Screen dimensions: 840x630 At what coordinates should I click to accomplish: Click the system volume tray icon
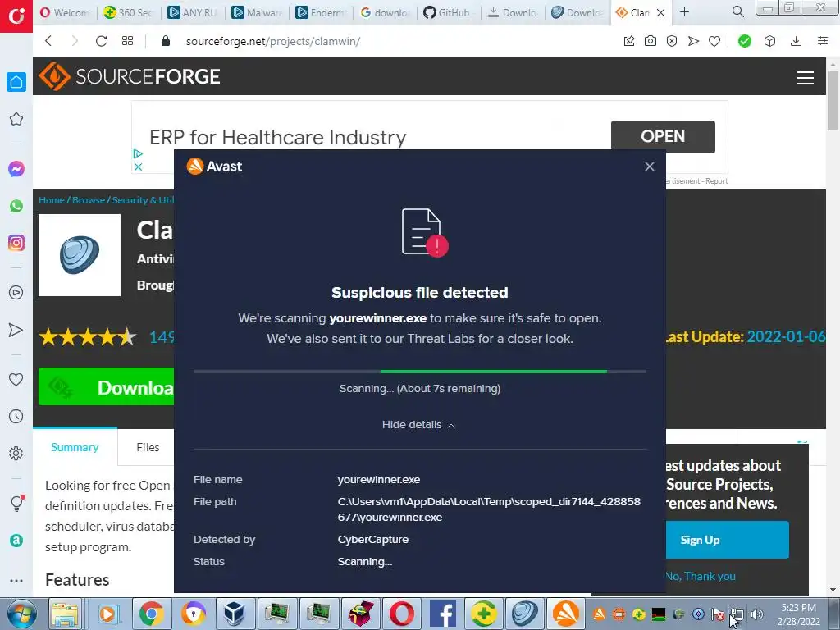tap(757, 614)
